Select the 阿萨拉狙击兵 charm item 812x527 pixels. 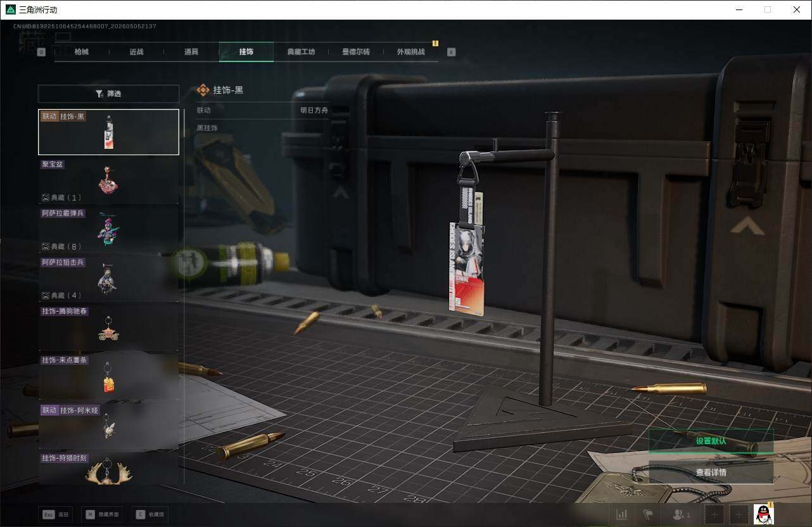(108, 277)
